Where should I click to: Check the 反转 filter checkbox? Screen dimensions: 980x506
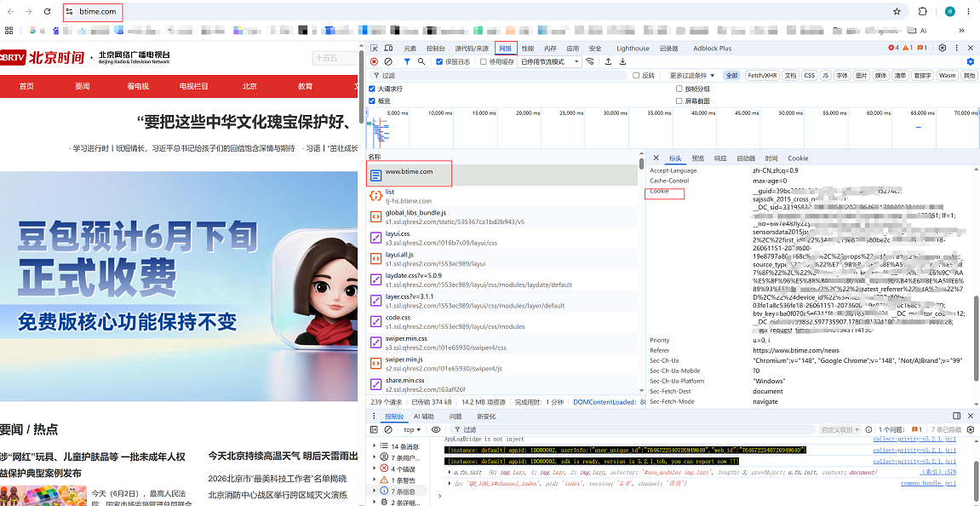636,75
